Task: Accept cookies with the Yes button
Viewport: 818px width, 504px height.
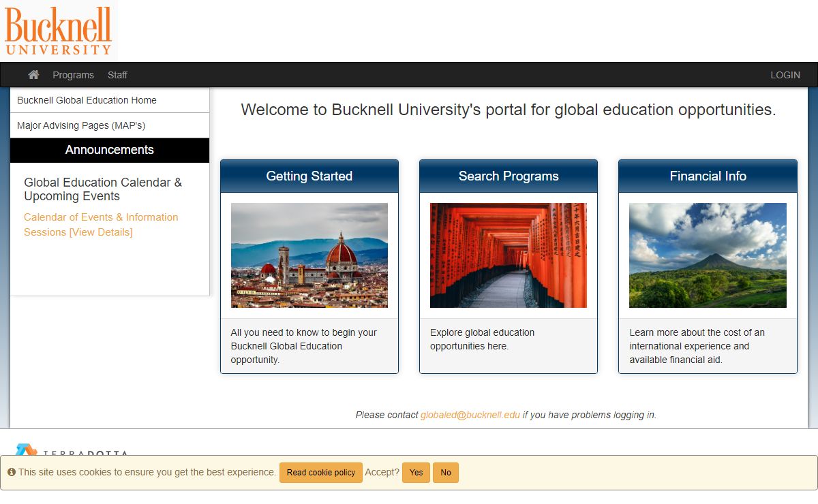Action: point(416,473)
